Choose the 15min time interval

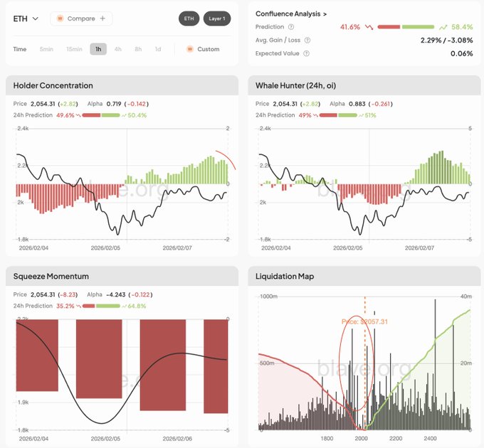coord(74,49)
